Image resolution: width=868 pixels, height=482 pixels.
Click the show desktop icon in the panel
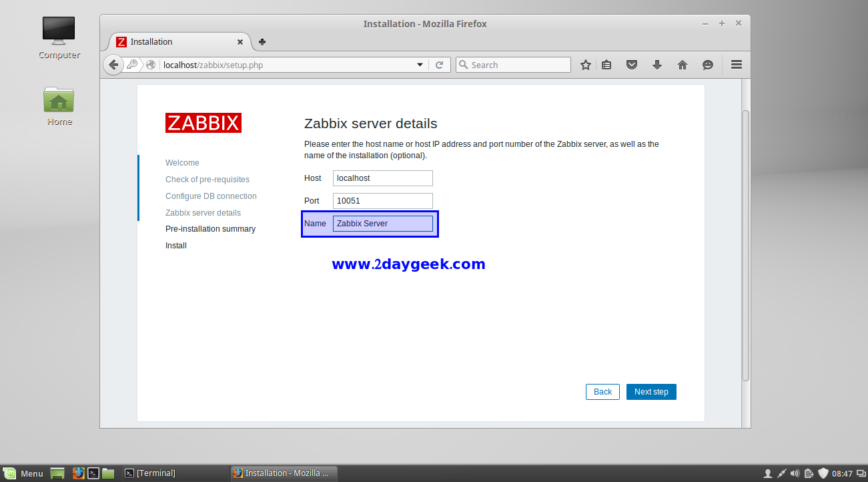tap(58, 473)
